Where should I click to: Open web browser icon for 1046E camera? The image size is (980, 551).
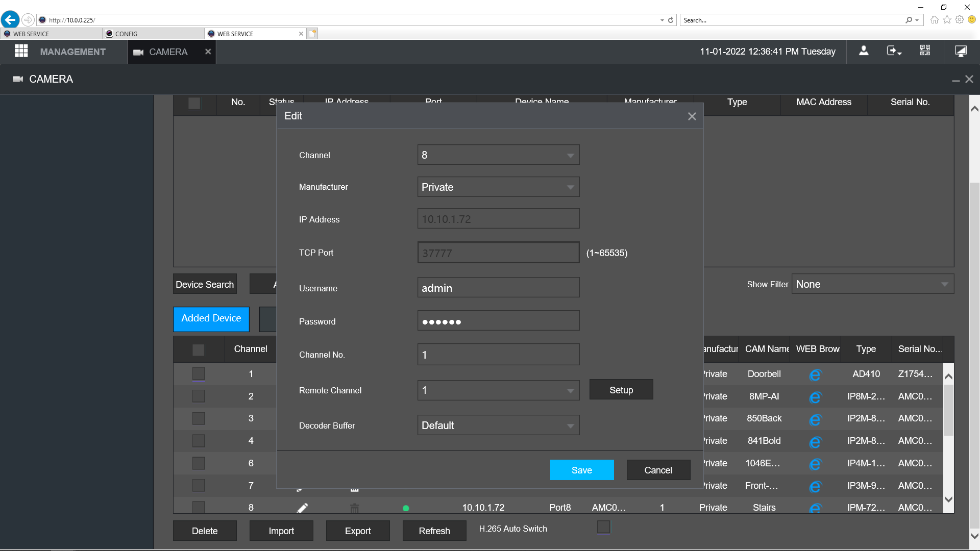tap(815, 464)
